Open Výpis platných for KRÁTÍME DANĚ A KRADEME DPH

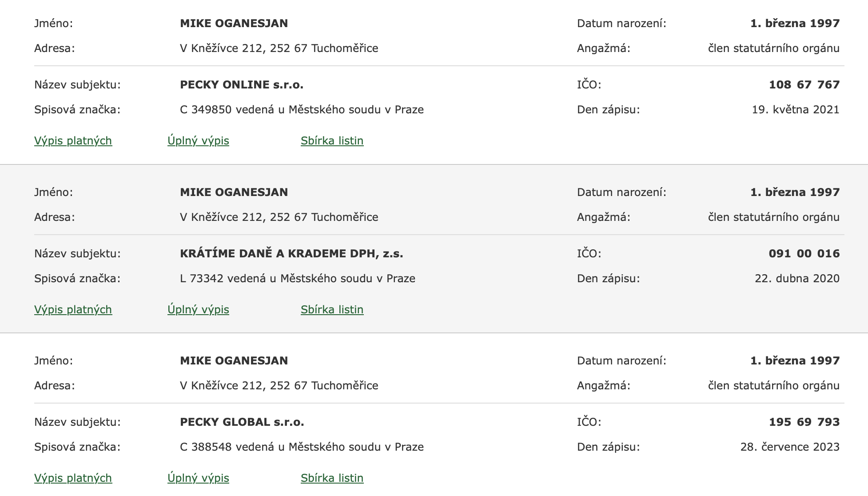[x=73, y=310]
